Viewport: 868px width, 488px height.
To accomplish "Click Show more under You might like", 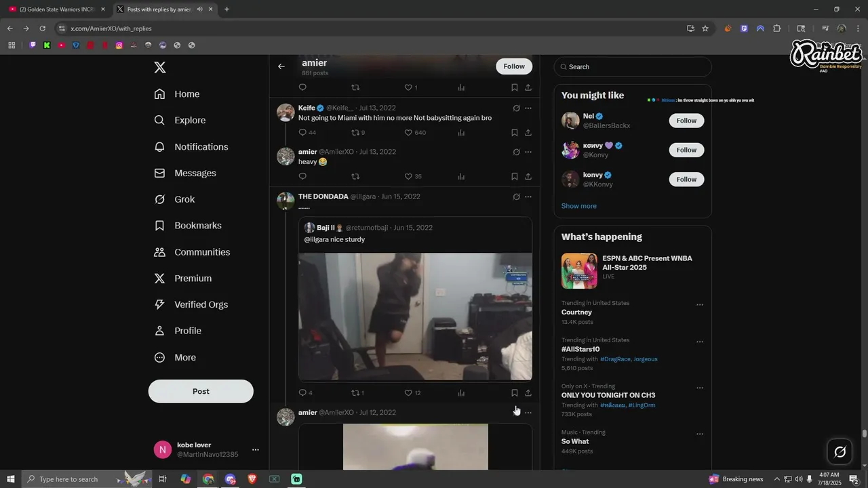I will 579,206.
